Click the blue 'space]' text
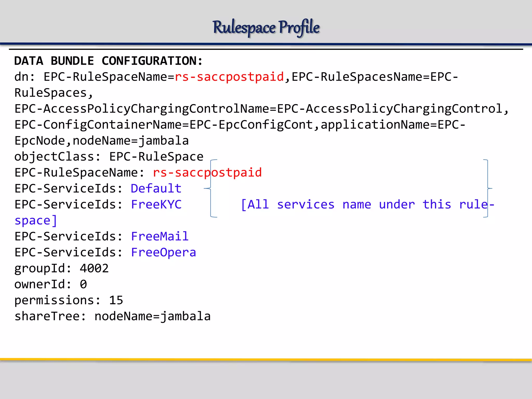 point(36,221)
